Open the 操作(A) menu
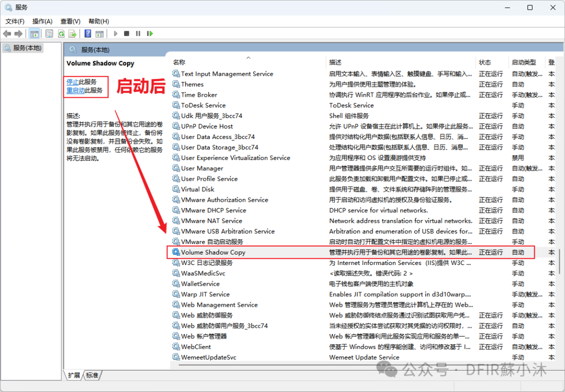This screenshot has height=392, width=565. [42, 21]
